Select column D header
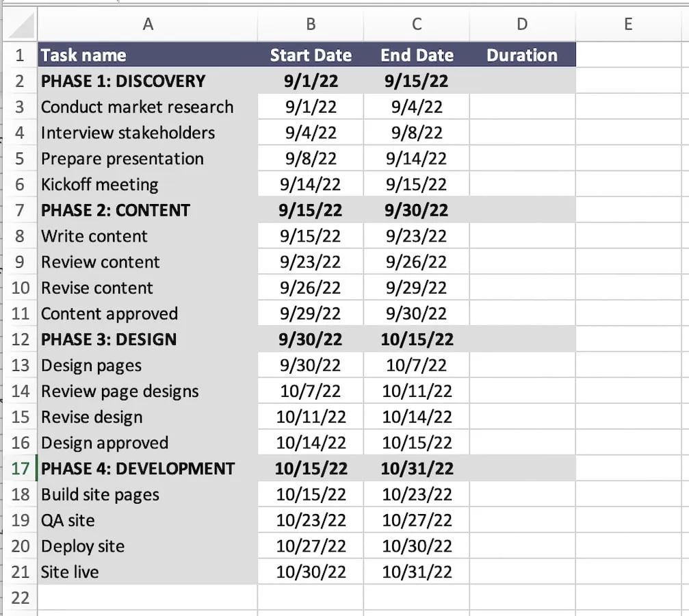 [521, 24]
